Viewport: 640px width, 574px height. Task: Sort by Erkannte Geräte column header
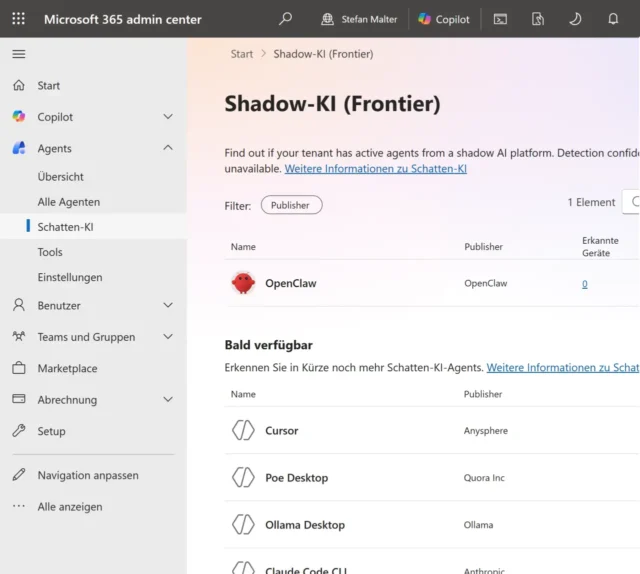(600, 247)
